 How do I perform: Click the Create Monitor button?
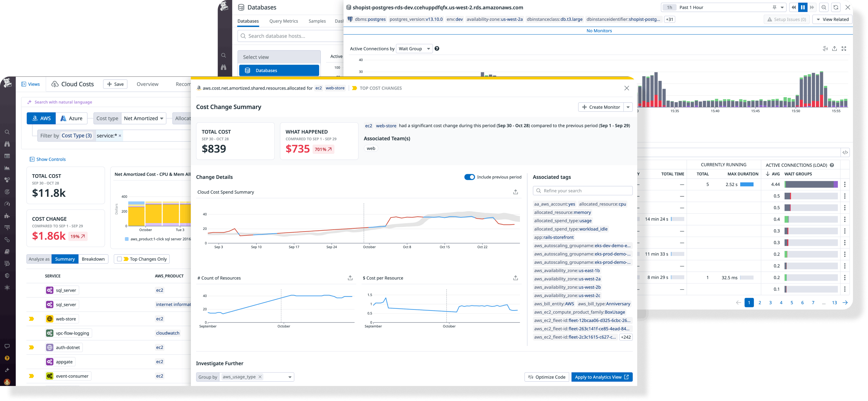click(x=602, y=107)
